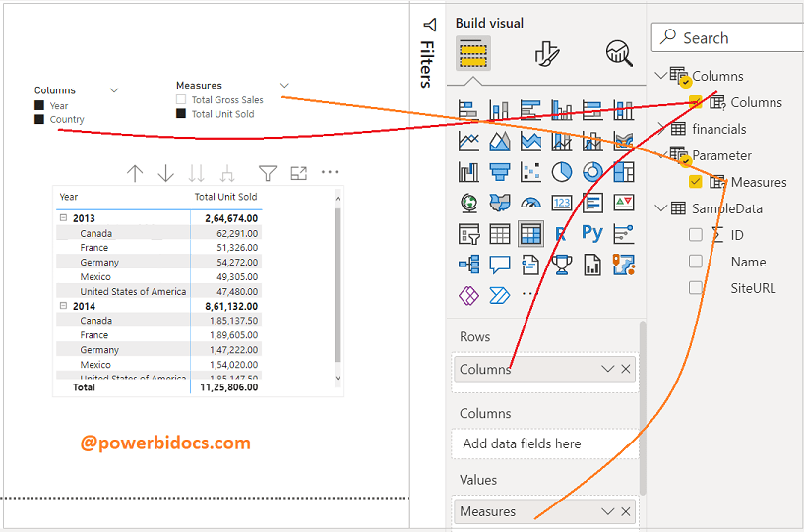
Task: Open dropdown for Measures field in Values well
Action: click(x=607, y=511)
